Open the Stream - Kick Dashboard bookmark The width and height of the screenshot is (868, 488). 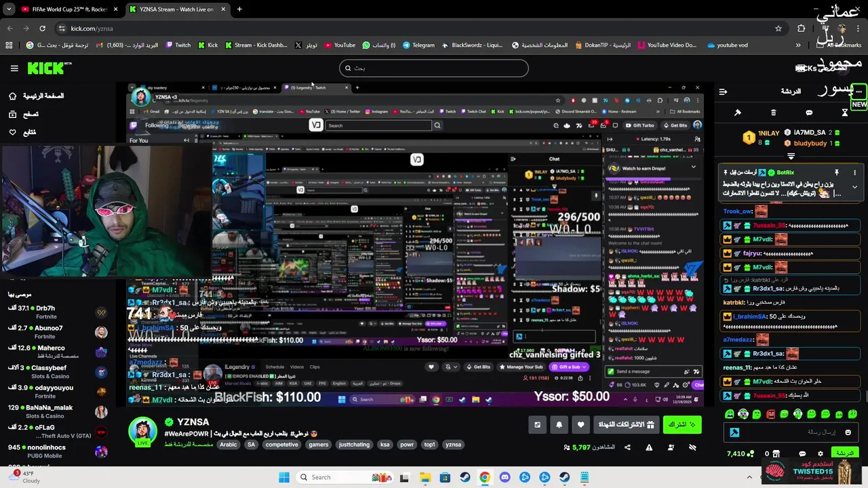tap(256, 45)
